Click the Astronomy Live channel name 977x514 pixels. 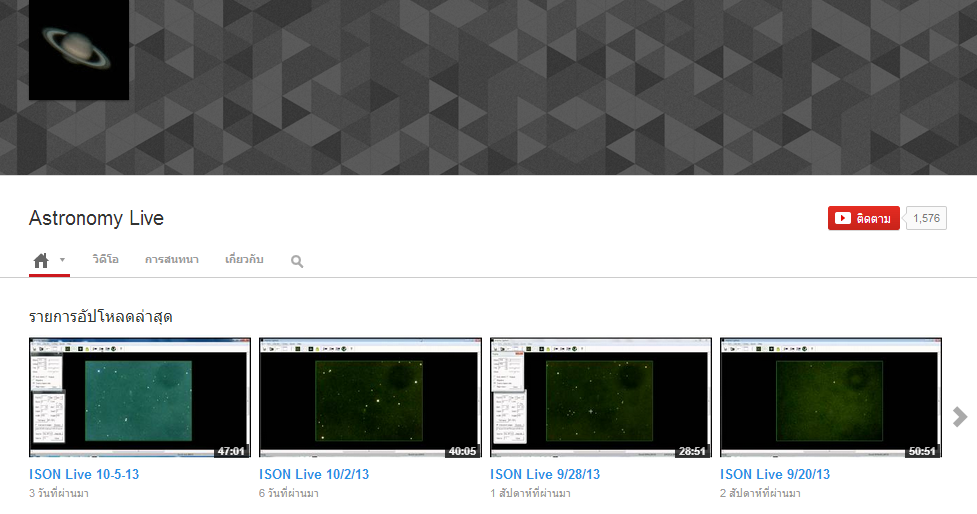pos(96,218)
